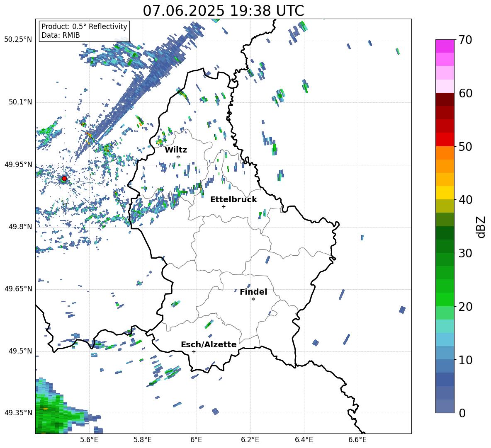Click the Wiltz city label
The image size is (491, 448).
(x=176, y=150)
